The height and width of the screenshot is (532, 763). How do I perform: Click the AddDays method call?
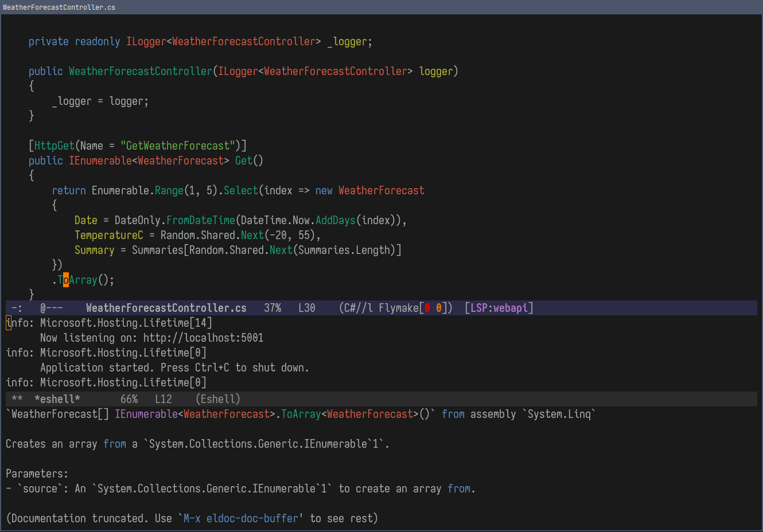tap(336, 220)
